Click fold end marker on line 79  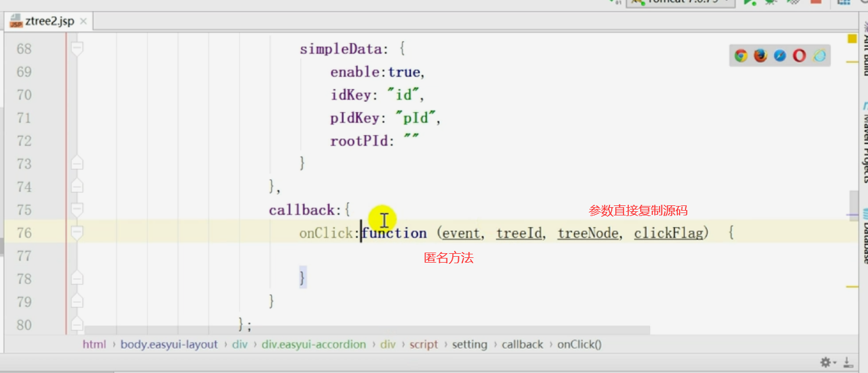click(77, 302)
